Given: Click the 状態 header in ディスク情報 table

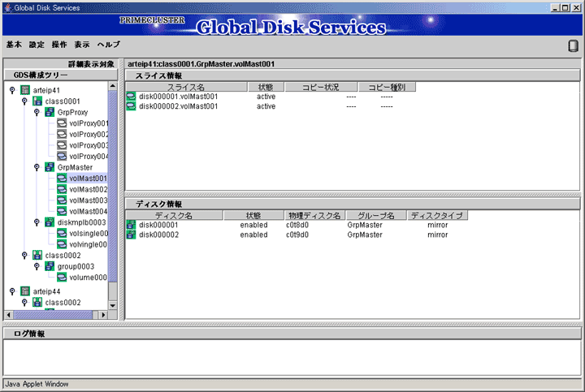Looking at the screenshot, I should coord(253,215).
